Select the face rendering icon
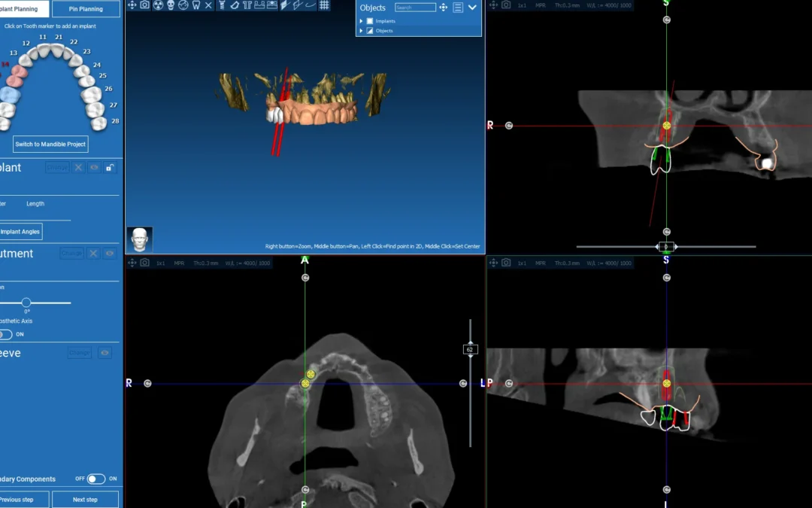 (183, 5)
